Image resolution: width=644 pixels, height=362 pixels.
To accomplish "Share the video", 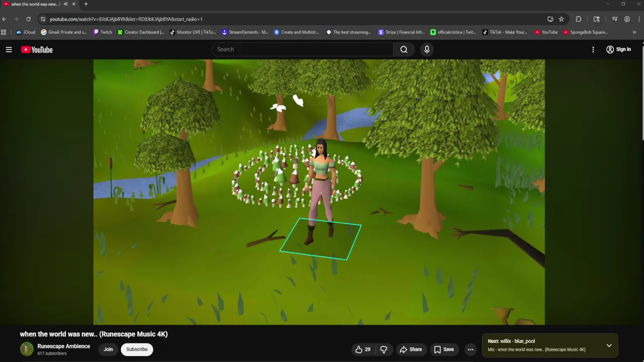I will point(411,349).
